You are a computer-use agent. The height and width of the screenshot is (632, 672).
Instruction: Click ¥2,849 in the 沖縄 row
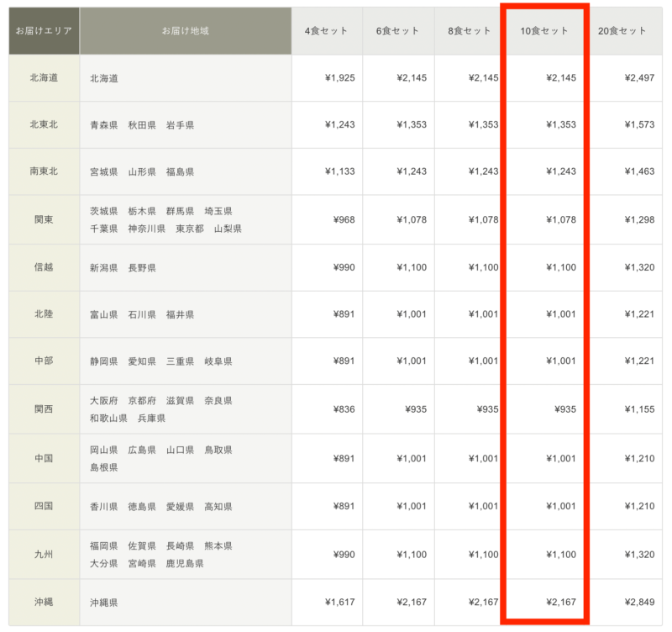pyautogui.click(x=639, y=602)
